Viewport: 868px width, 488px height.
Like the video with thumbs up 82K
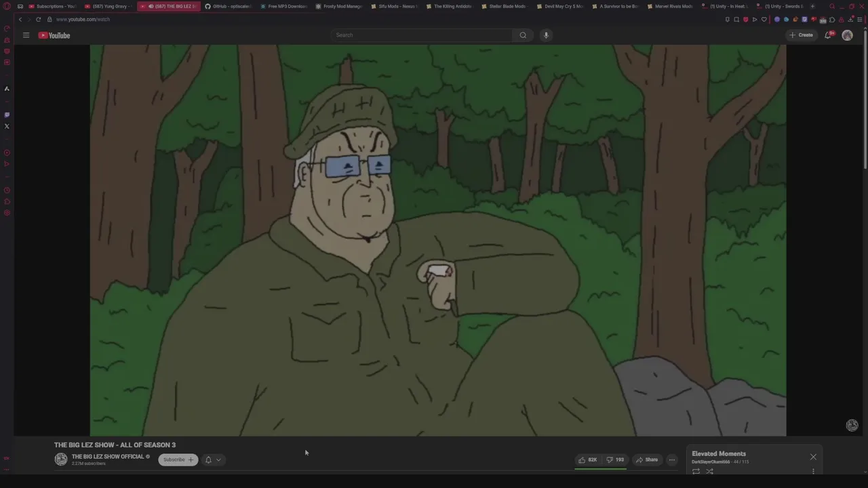587,460
